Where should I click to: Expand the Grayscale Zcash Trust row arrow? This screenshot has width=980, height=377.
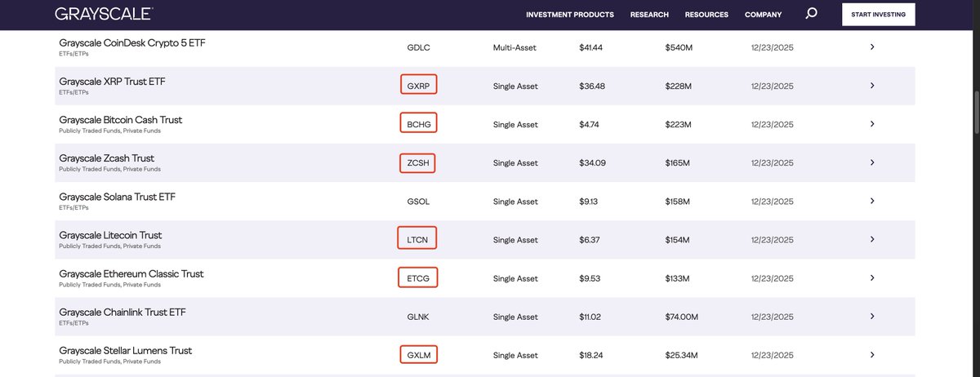(x=872, y=162)
